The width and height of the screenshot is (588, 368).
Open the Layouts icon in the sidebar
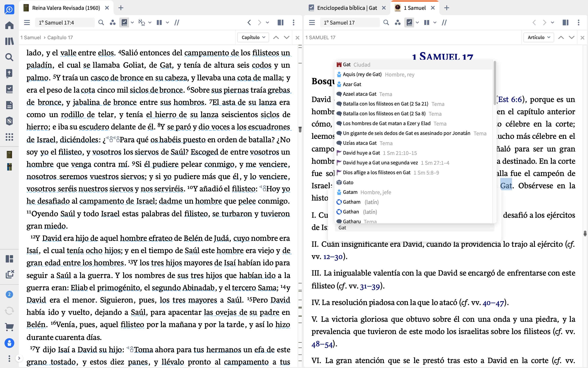(9, 259)
